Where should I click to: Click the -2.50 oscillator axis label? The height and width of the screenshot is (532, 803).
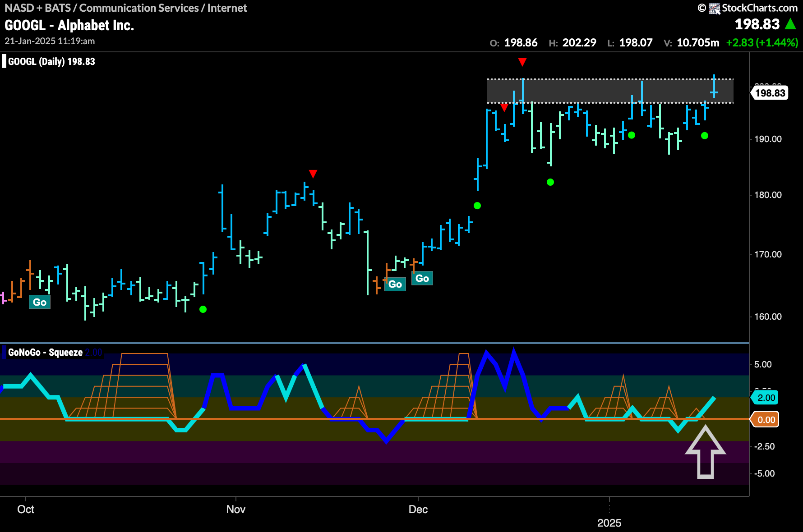point(764,446)
